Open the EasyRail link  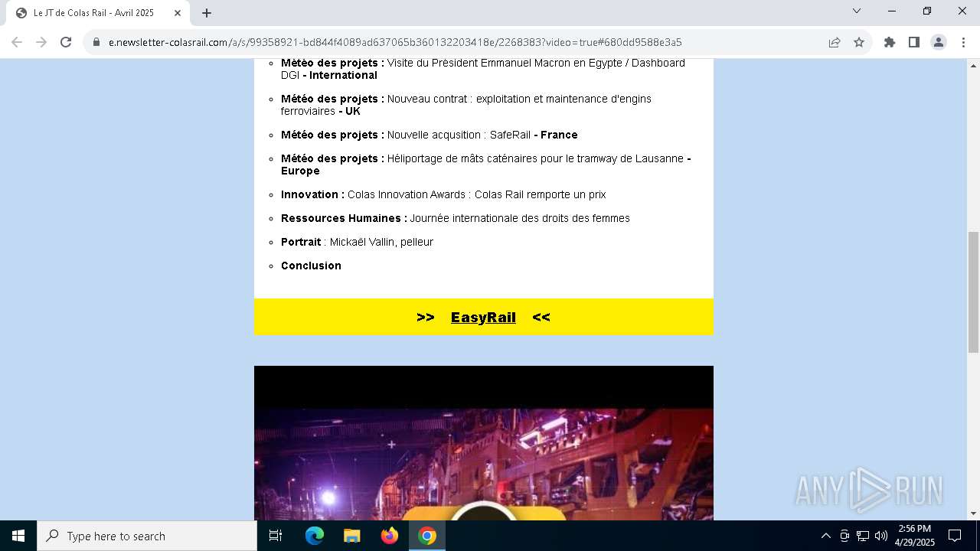[483, 318]
